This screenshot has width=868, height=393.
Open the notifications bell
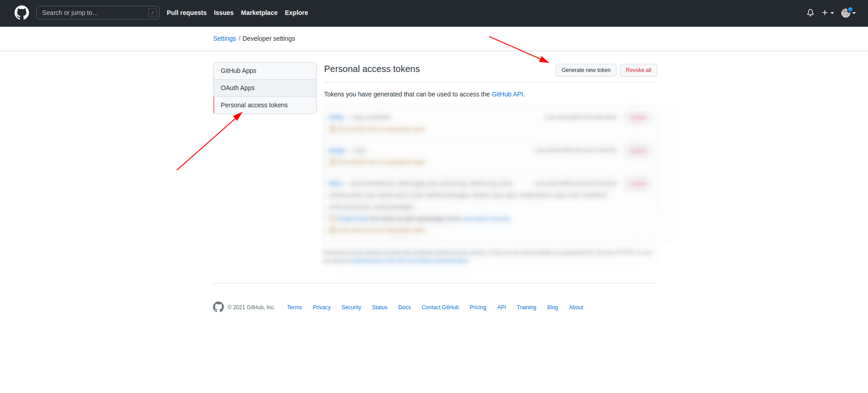pos(810,13)
